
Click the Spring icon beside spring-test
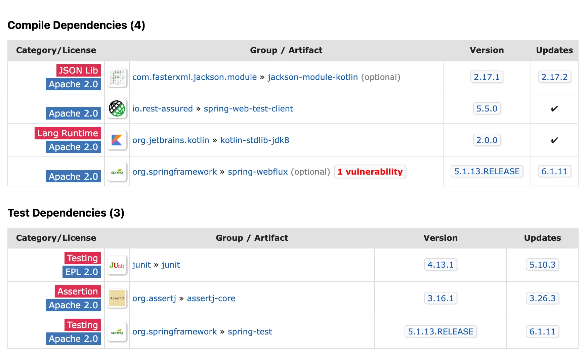tap(117, 332)
